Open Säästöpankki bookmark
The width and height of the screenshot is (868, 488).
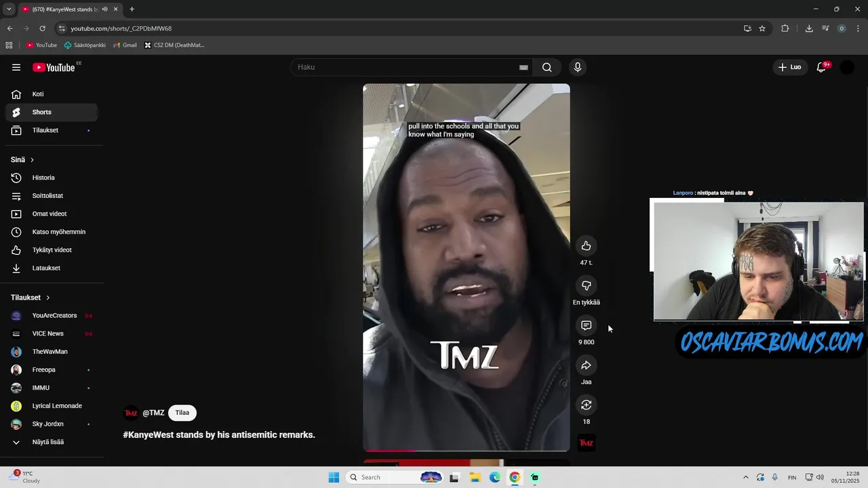click(85, 45)
